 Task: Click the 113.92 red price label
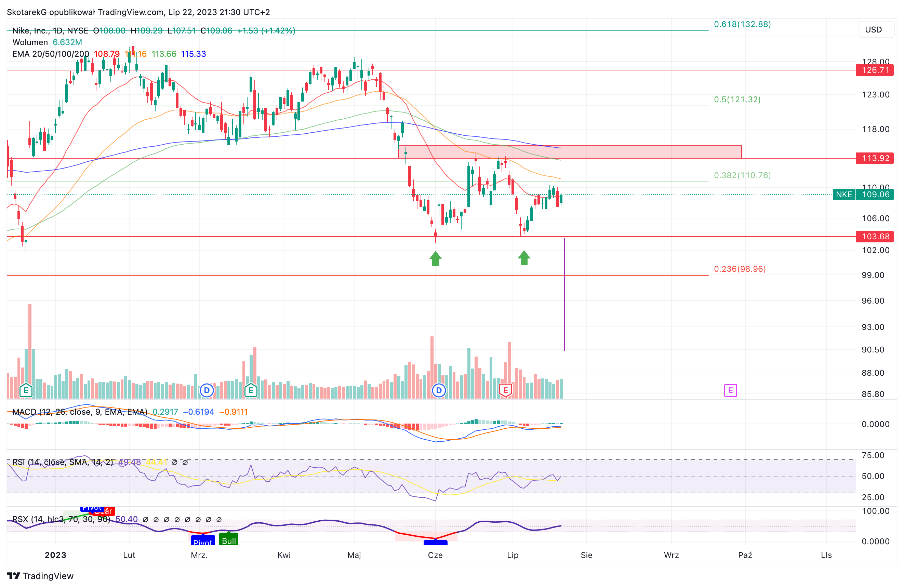pyautogui.click(x=875, y=158)
